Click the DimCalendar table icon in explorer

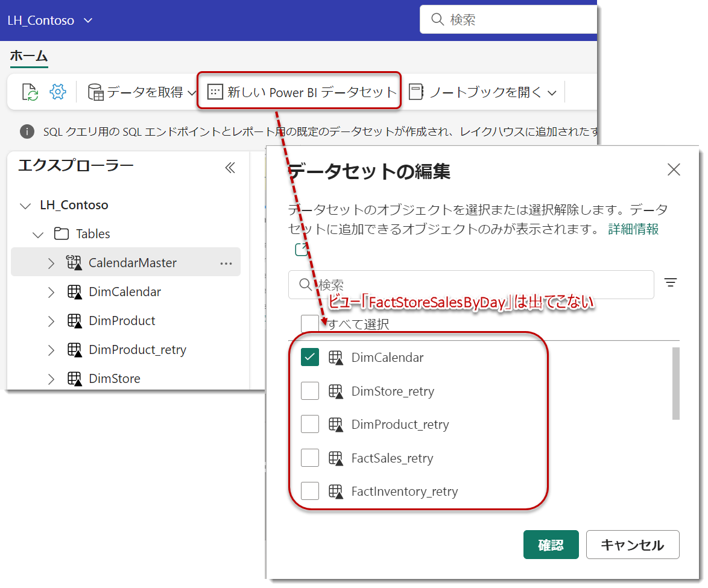tap(75, 292)
